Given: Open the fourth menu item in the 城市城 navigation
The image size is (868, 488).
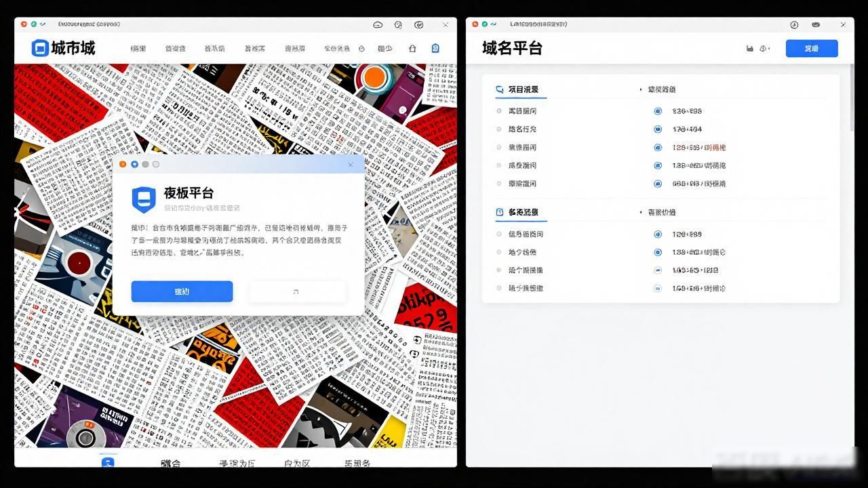Looking at the screenshot, I should pyautogui.click(x=254, y=49).
